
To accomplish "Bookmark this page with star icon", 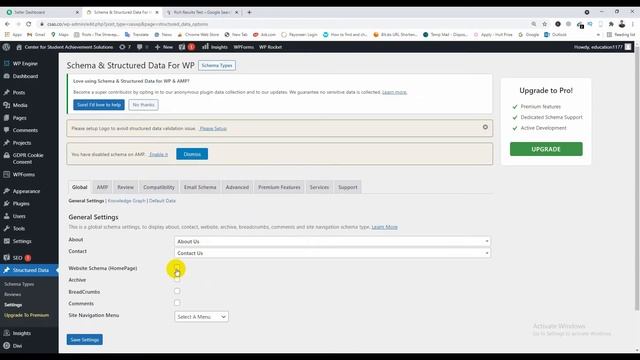I will pos(544,24).
